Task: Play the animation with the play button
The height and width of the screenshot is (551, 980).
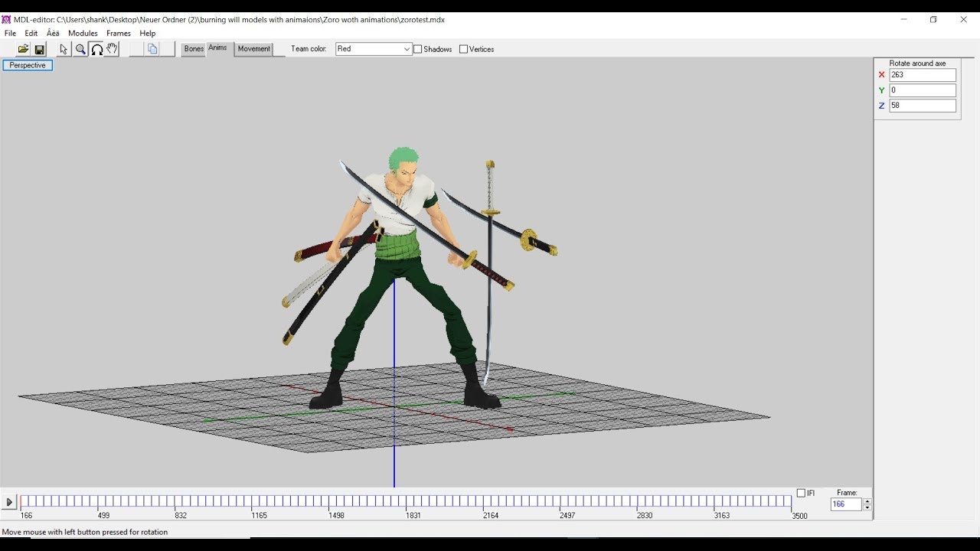Action: [9, 503]
